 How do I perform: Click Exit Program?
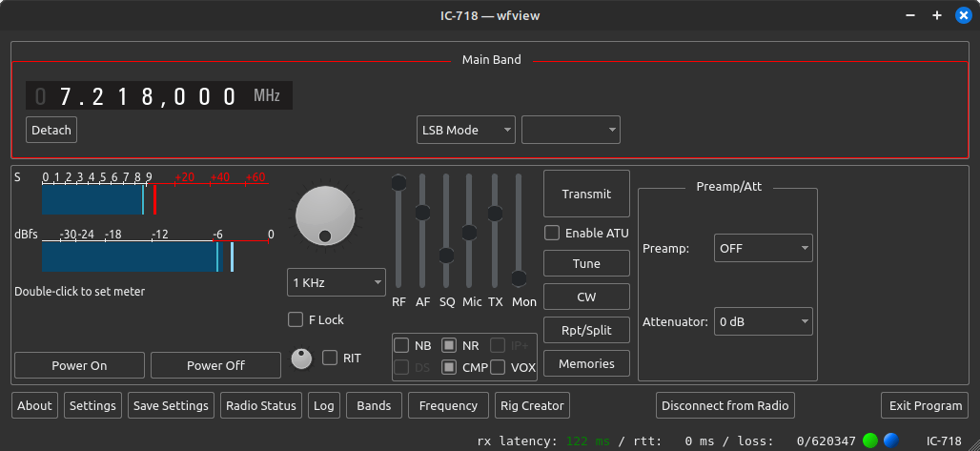(x=925, y=405)
